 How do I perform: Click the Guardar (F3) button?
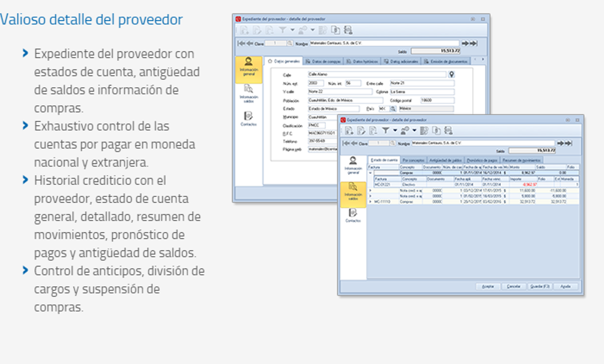click(539, 287)
